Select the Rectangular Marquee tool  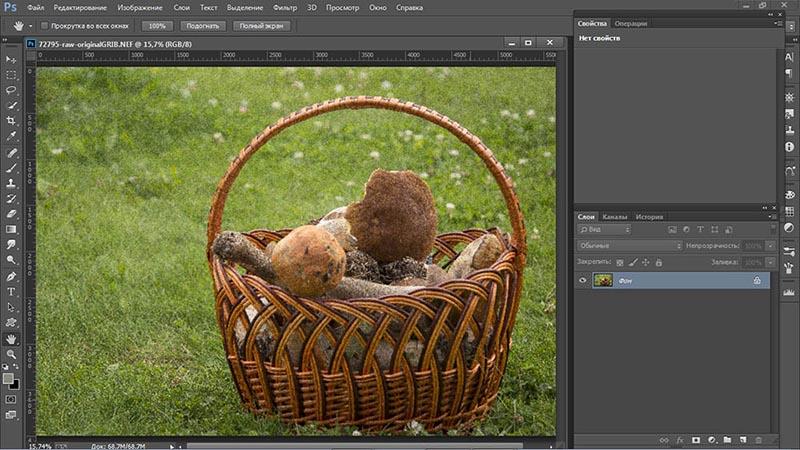(x=11, y=75)
